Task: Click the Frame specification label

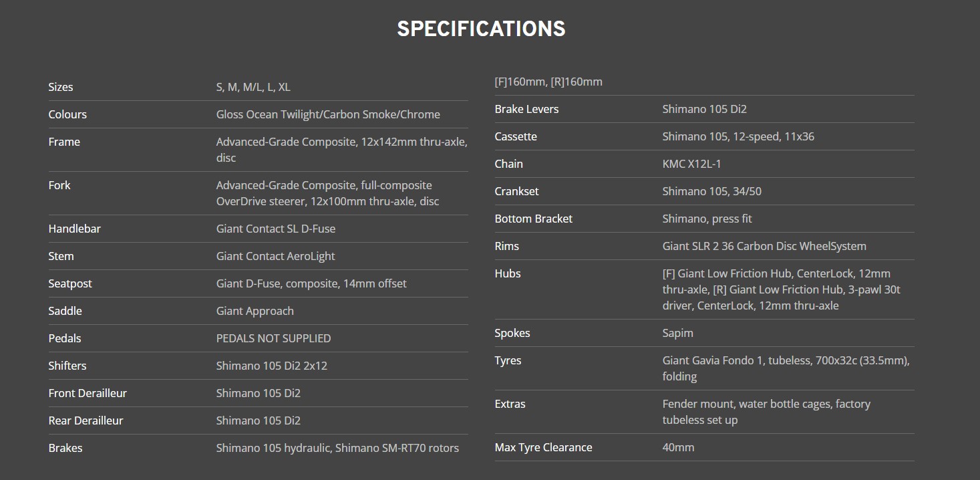Action: point(64,142)
